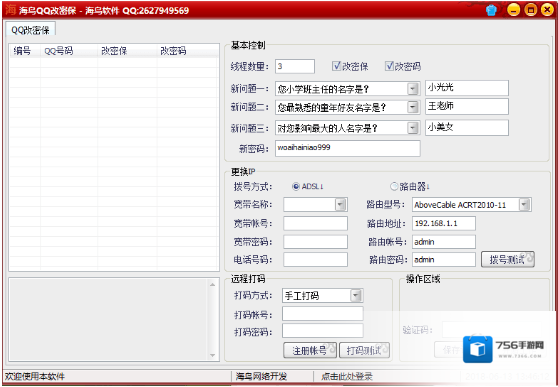Image resolution: width=558 pixels, height=387 pixels.
Task: Click the 打码帐号 input field
Action: coord(323,314)
